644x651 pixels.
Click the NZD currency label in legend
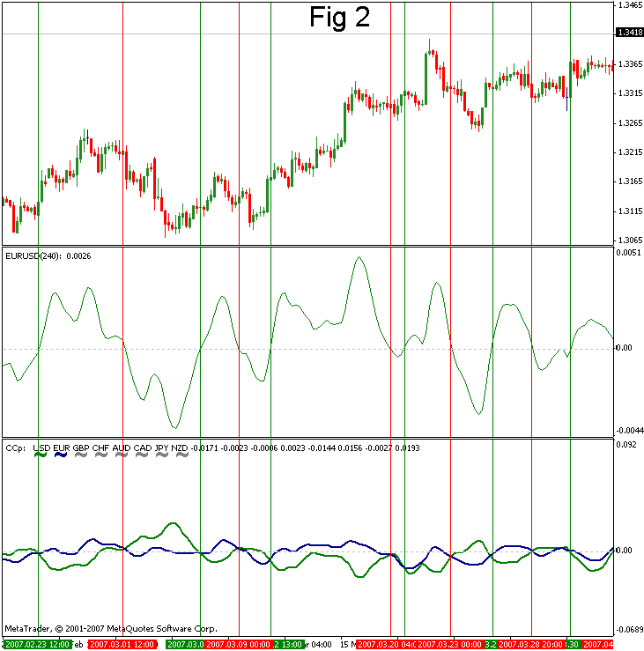point(180,448)
